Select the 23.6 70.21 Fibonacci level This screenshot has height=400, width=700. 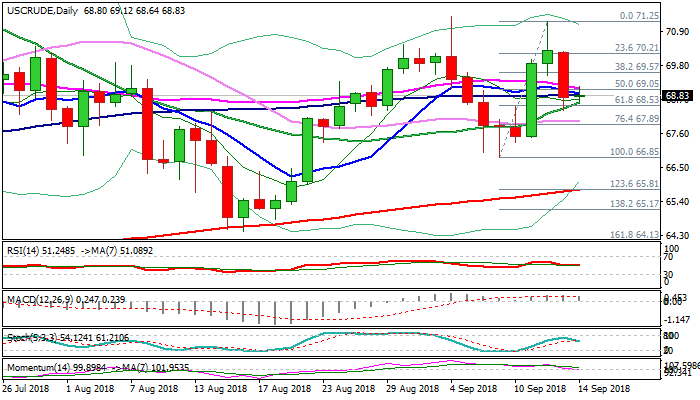(x=635, y=47)
